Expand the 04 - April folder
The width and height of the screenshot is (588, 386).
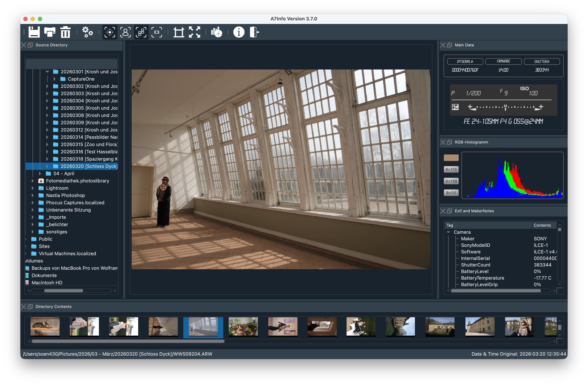(x=40, y=174)
